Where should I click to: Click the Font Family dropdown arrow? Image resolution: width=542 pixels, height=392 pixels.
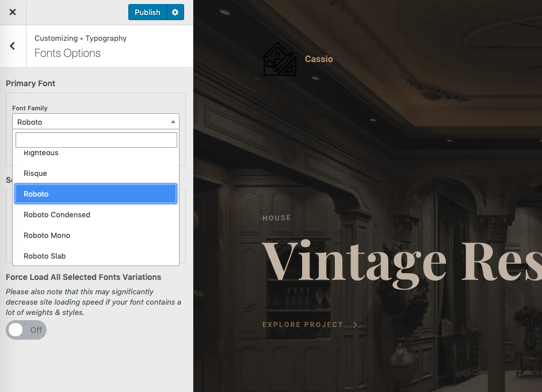click(x=173, y=122)
